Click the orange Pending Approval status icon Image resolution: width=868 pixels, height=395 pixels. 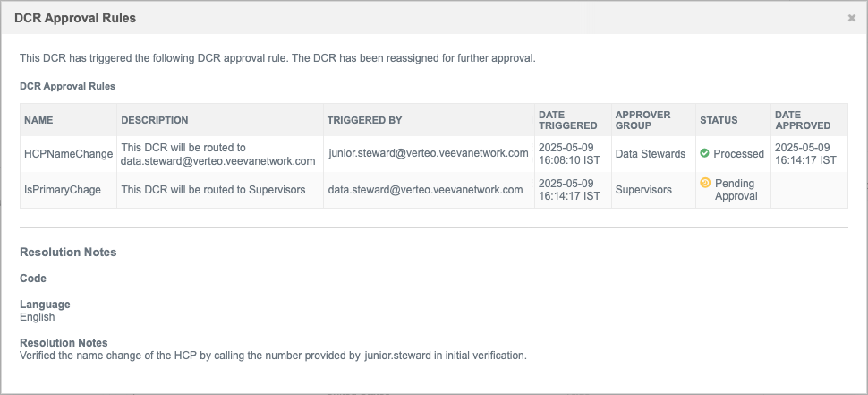pyautogui.click(x=705, y=183)
